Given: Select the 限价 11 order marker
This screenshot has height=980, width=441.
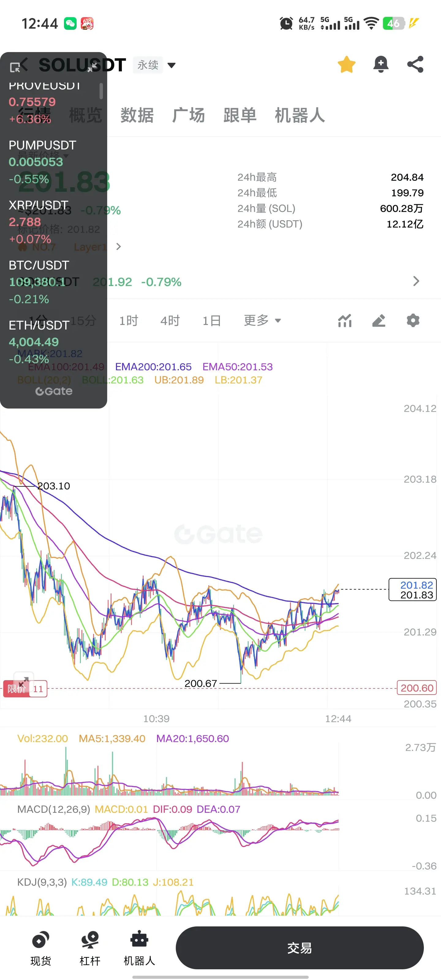Looking at the screenshot, I should 25,688.
